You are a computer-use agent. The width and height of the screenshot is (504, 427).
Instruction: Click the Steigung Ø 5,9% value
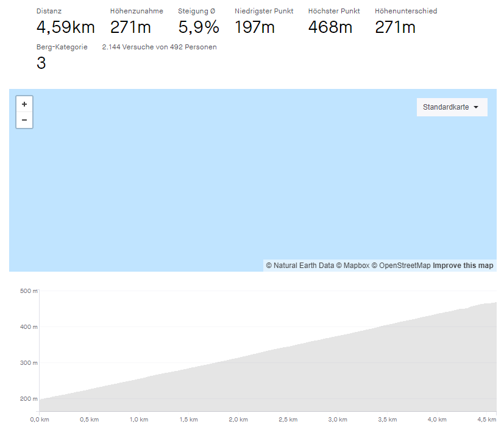coord(199,27)
